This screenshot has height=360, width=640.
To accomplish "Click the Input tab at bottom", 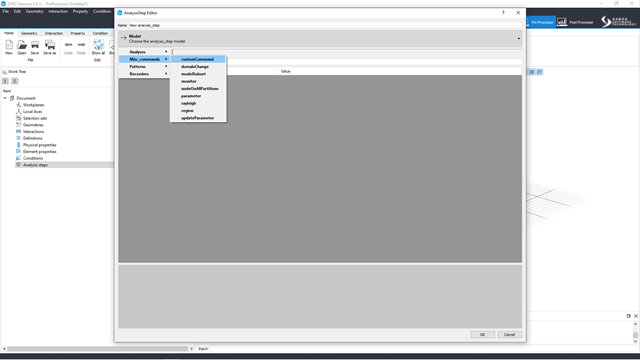I will 203,349.
